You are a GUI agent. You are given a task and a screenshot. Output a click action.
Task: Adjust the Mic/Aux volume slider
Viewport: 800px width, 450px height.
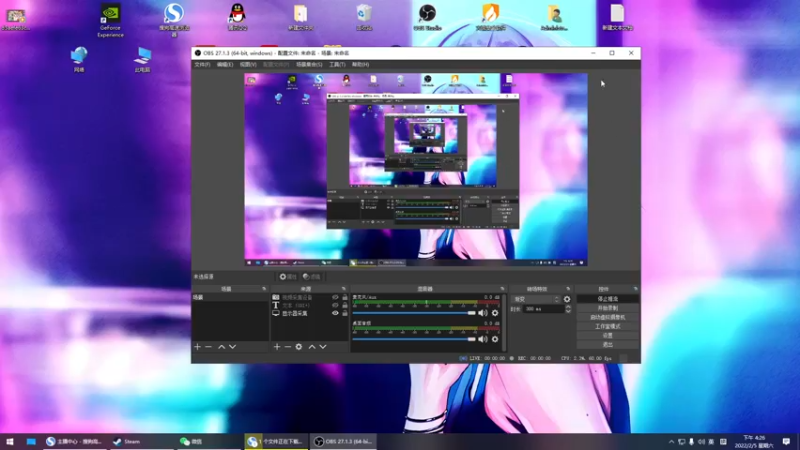click(414, 313)
